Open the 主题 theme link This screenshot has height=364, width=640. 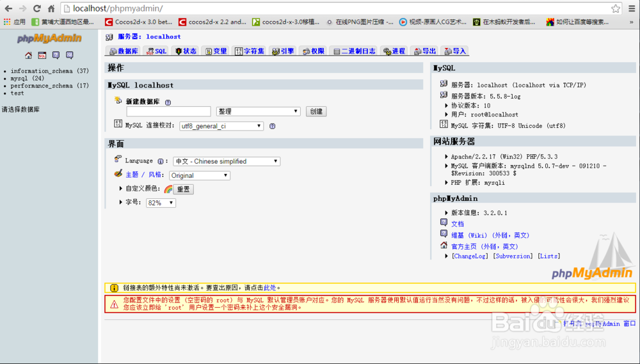pyautogui.click(x=132, y=175)
